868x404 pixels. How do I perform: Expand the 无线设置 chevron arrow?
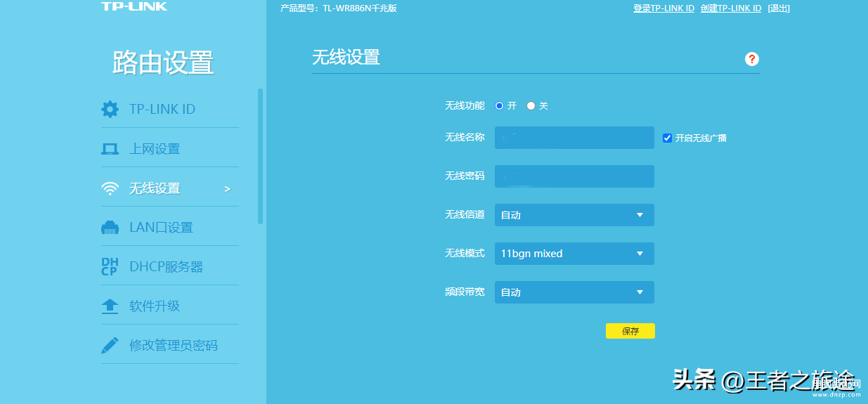click(x=227, y=189)
